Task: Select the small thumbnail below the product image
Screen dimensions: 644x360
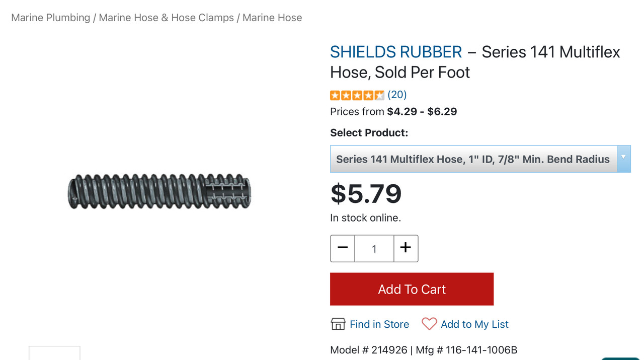Action: 54,353
